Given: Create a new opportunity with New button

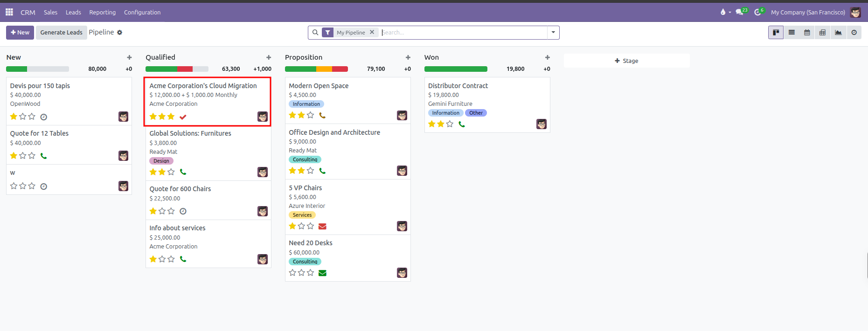Looking at the screenshot, I should [x=20, y=33].
